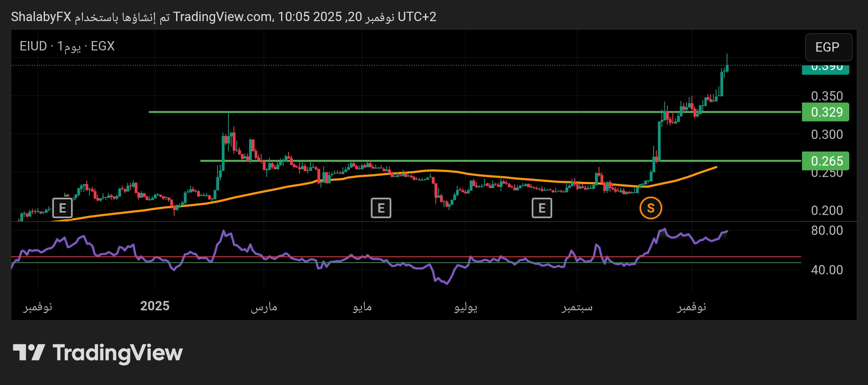Click the ShalabyFX username in the header
The height and width of the screenshot is (385, 868).
(41, 17)
